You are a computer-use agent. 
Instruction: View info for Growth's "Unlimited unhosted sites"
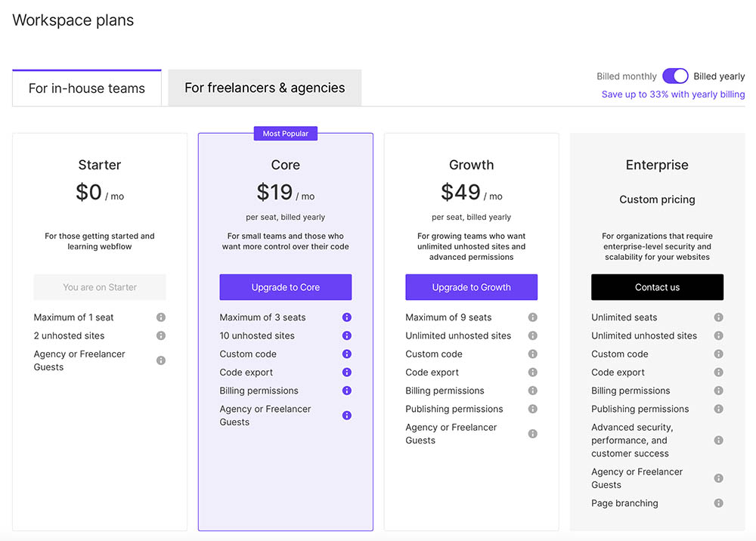[x=533, y=335]
